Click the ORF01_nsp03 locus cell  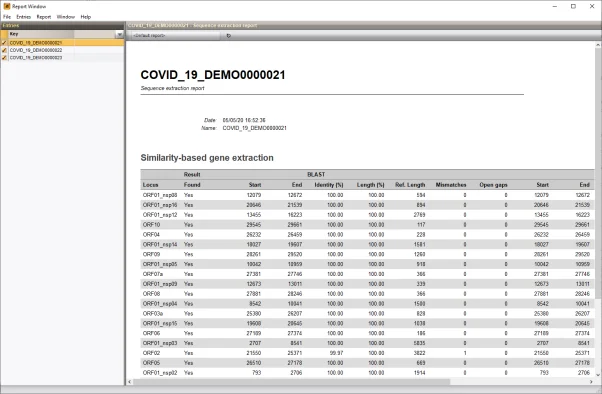point(160,343)
